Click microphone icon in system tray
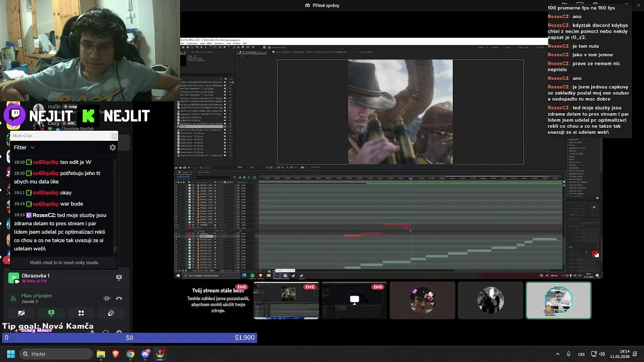The width and height of the screenshot is (644, 362). click(x=569, y=354)
